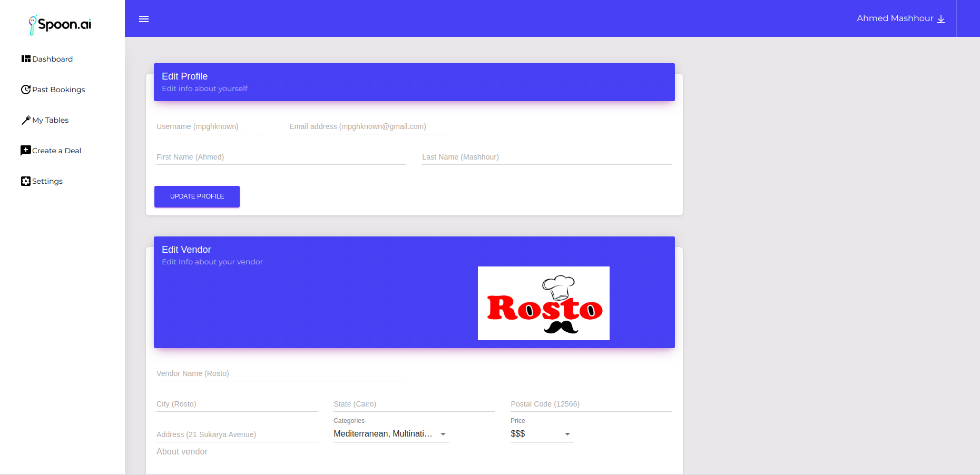980x475 pixels.
Task: Click the 'Edit info about yourself' subtitle
Action: (x=204, y=88)
